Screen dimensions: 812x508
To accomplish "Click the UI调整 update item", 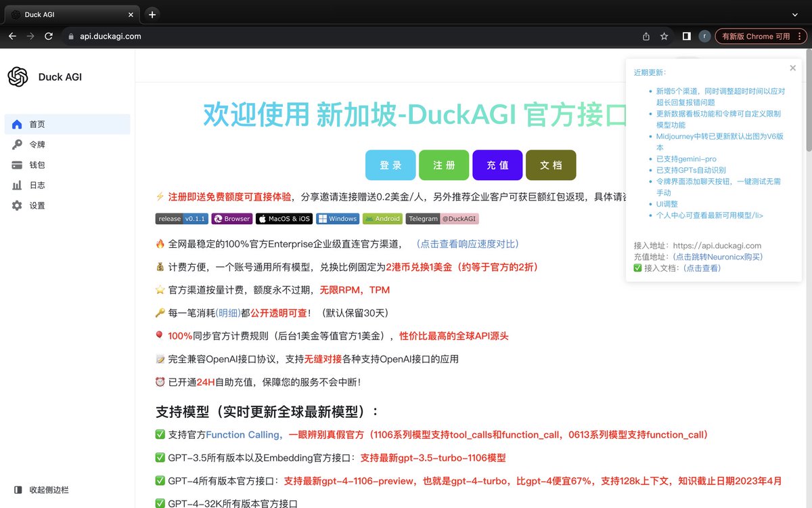I will tap(667, 204).
